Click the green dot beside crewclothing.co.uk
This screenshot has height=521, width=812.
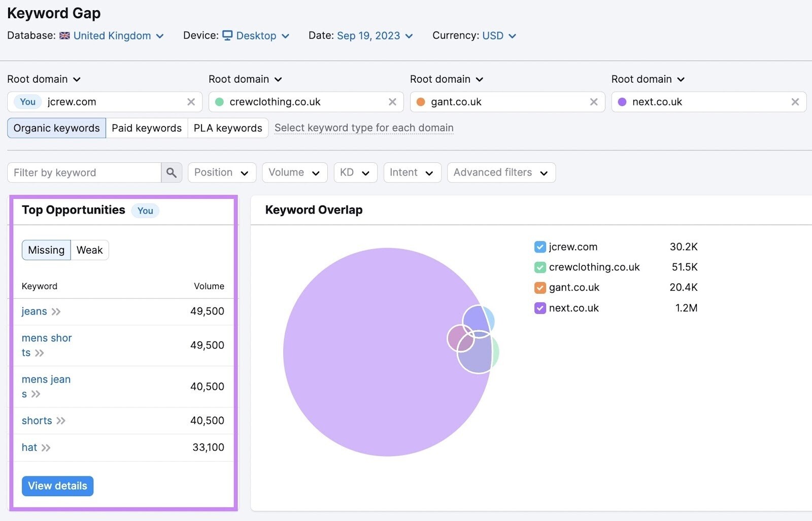219,101
